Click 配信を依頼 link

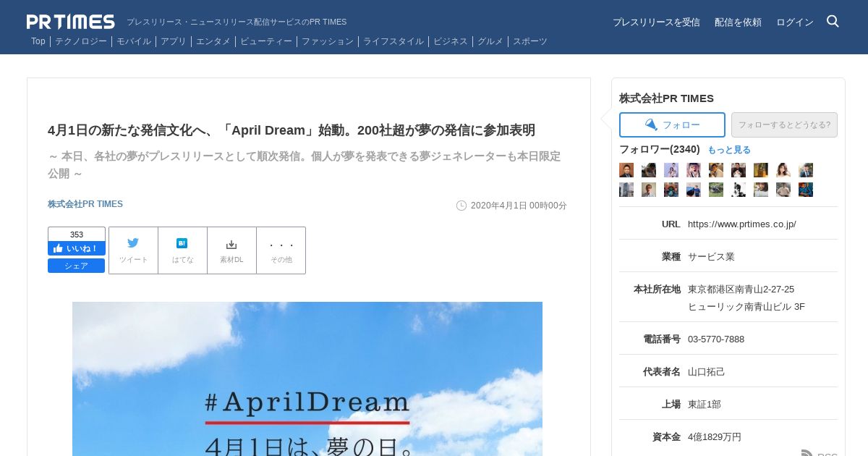tap(738, 22)
